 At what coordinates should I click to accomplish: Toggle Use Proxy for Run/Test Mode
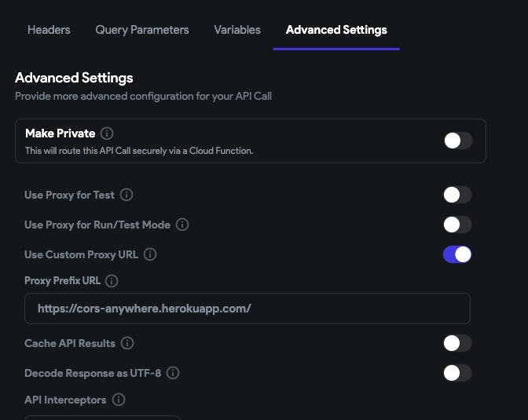[457, 225]
